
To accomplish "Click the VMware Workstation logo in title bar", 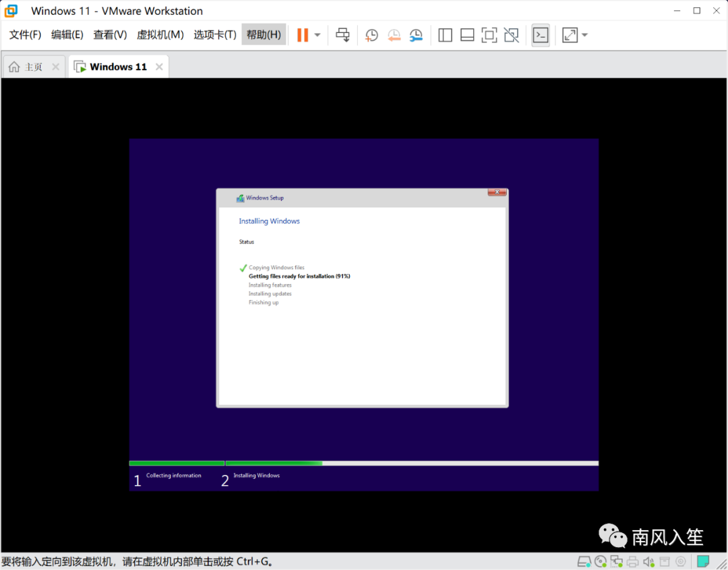I will [11, 11].
